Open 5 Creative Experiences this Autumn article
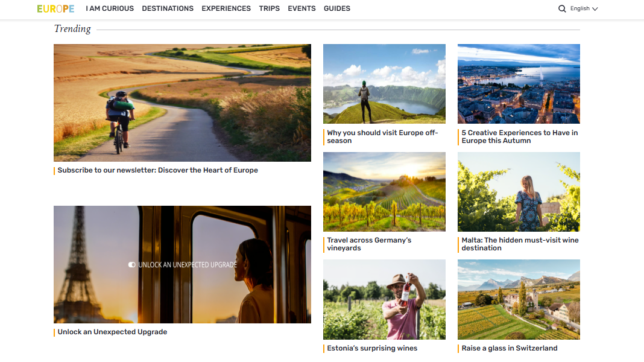 tap(519, 136)
